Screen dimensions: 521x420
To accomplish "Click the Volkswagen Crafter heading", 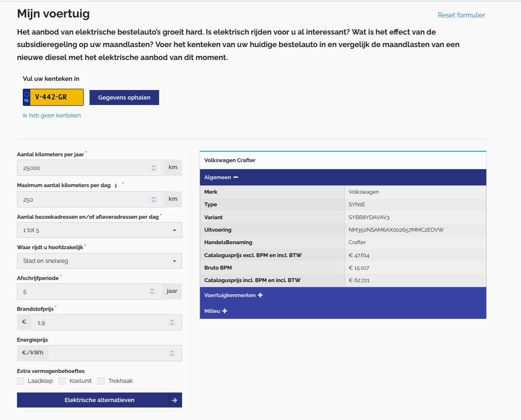I will tap(230, 160).
